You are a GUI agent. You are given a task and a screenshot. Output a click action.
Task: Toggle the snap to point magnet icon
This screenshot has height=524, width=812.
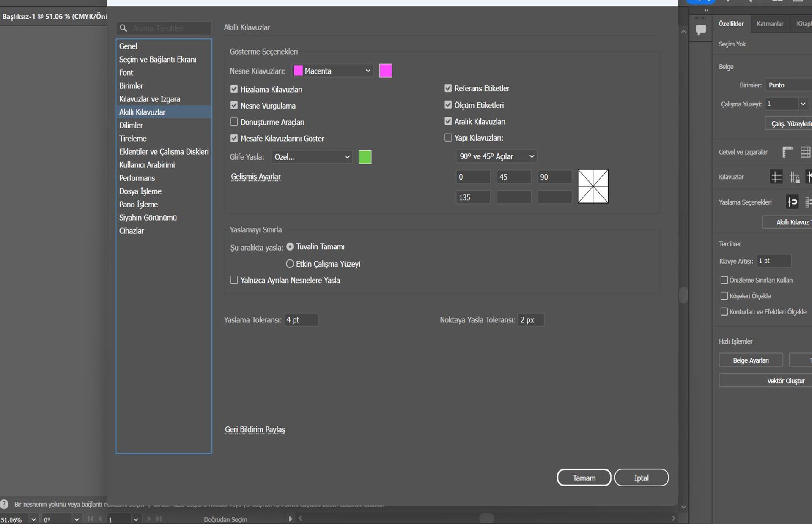coord(792,202)
